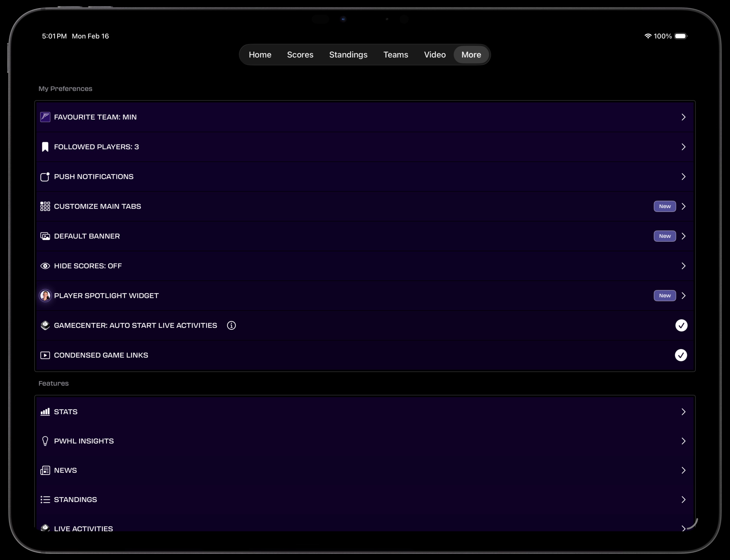Click the PWHL Insights lightbulb icon

[45, 441]
